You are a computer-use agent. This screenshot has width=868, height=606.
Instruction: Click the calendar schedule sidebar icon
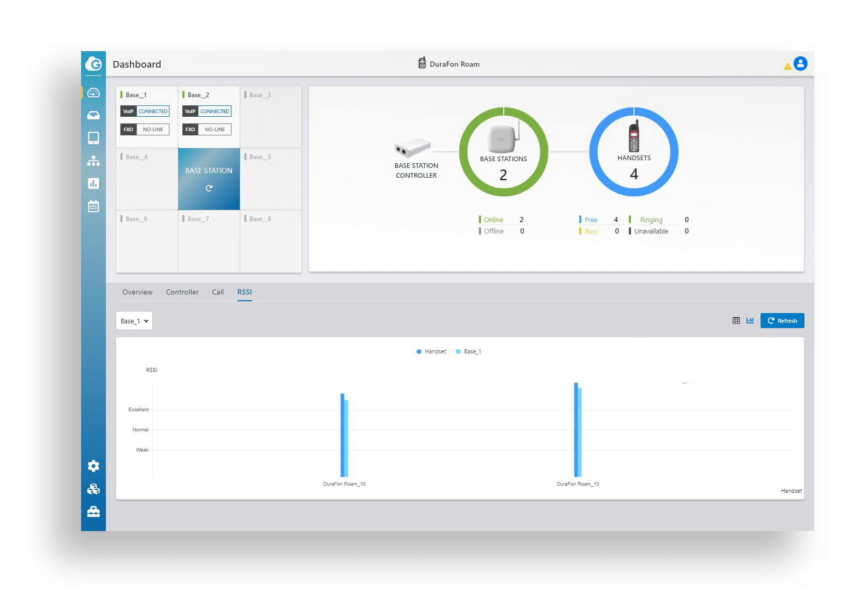click(94, 207)
